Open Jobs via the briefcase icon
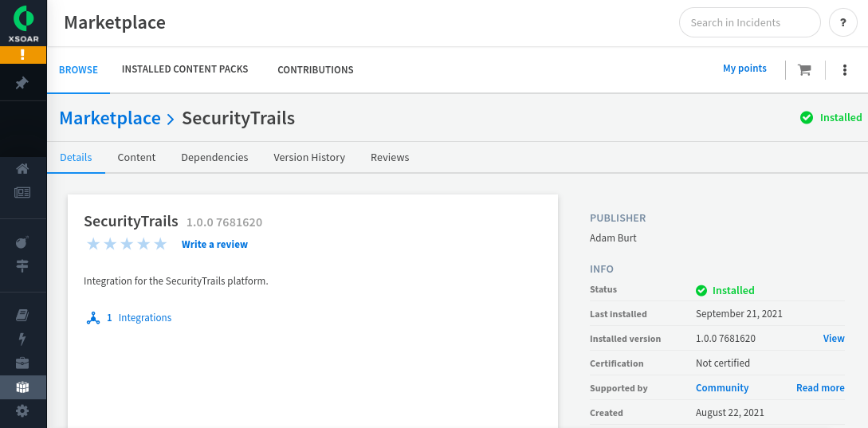The height and width of the screenshot is (428, 868). click(x=22, y=363)
